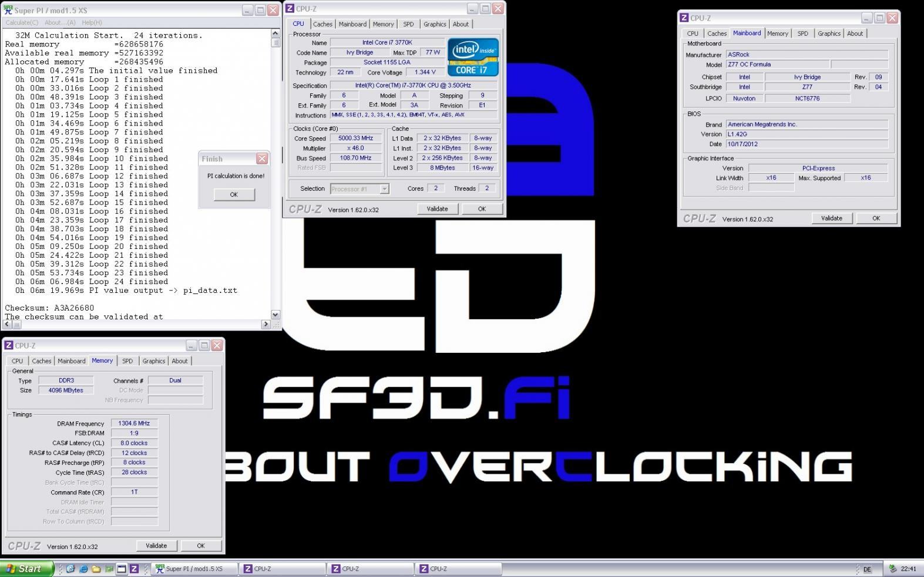924x577 pixels.
Task: Open the Help menu in Super PI
Action: 92,22
